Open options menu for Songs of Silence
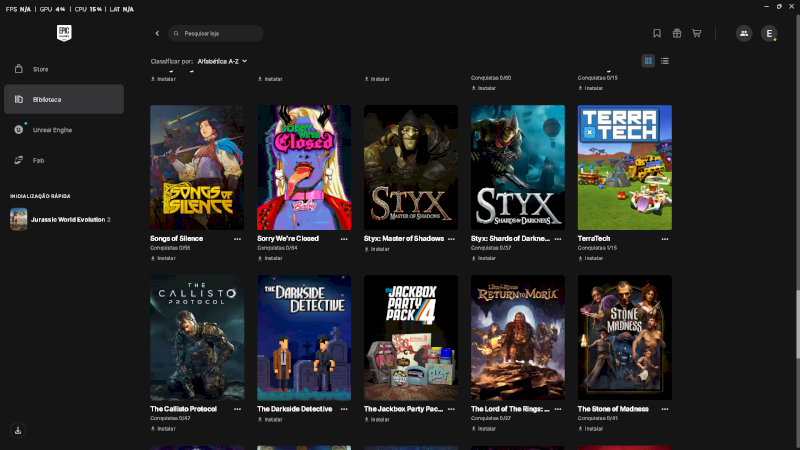 coord(237,239)
